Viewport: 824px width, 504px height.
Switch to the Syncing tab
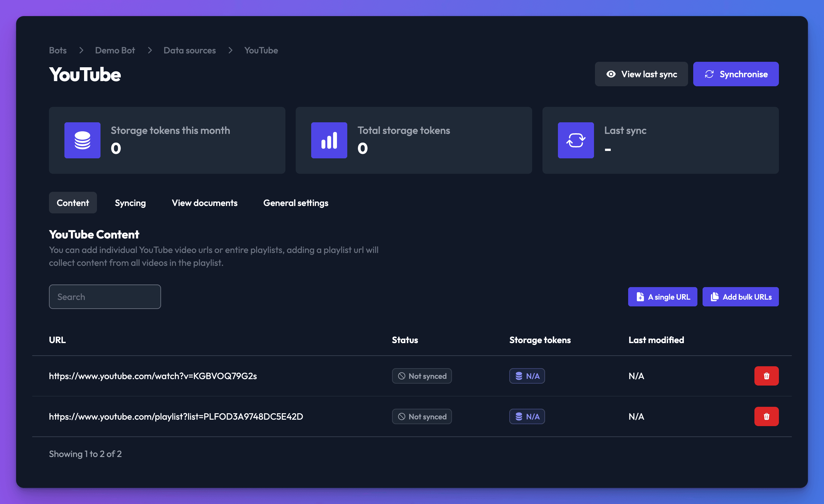tap(130, 203)
